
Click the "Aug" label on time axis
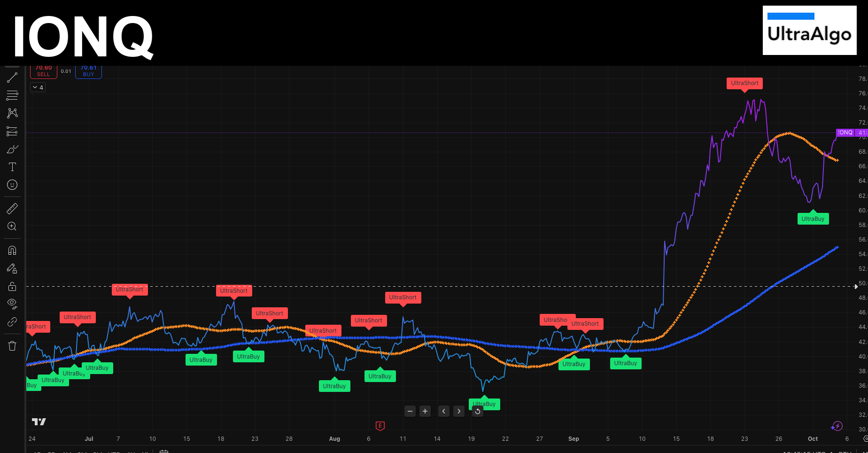pos(334,439)
